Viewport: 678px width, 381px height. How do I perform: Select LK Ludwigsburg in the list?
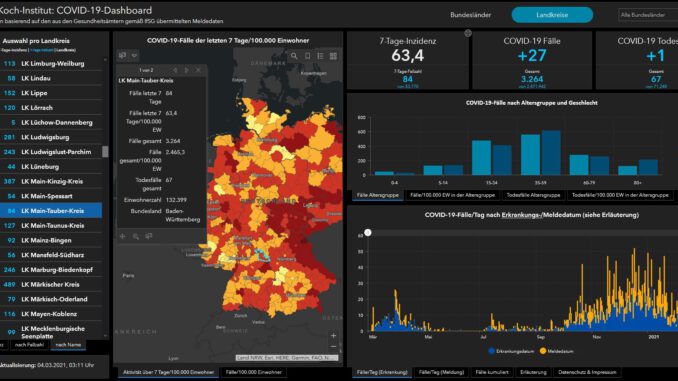[51, 137]
